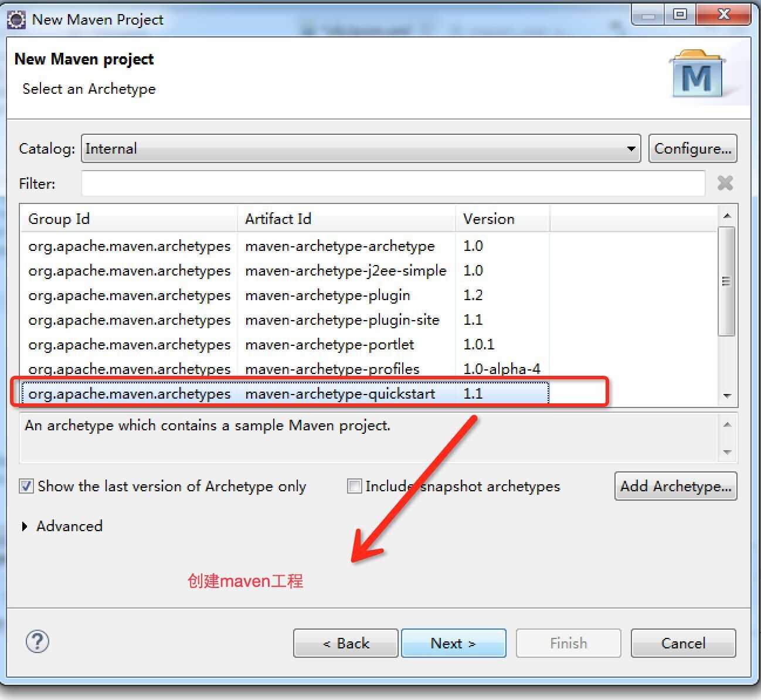Click the Configure... button
This screenshot has width=761, height=700.
pos(692,148)
